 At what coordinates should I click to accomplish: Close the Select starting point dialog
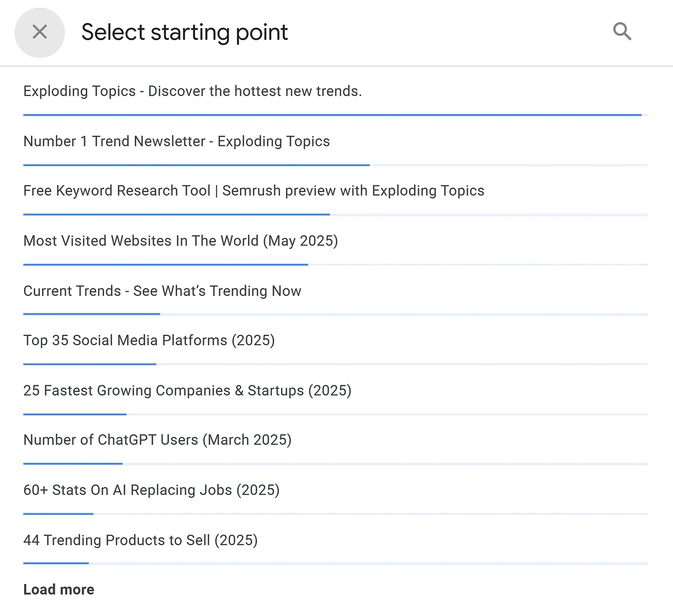[40, 33]
